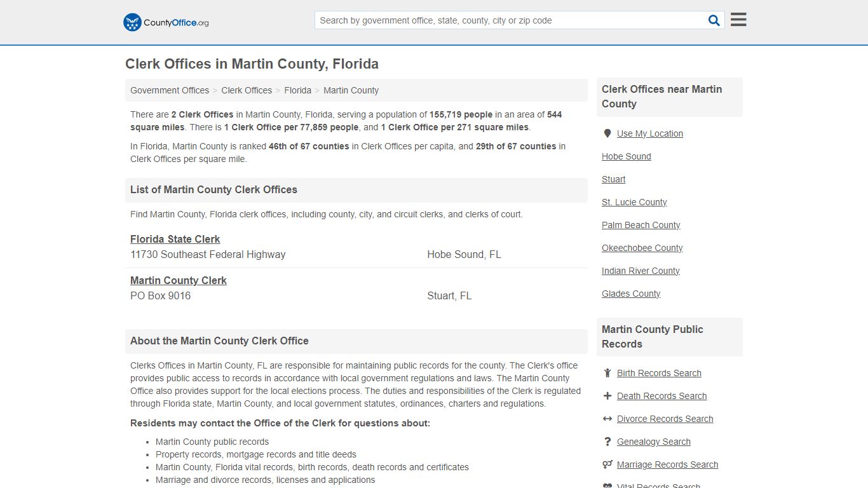Select the Martin County breadcrumb
Image resolution: width=868 pixels, height=488 pixels.
[x=351, y=90]
